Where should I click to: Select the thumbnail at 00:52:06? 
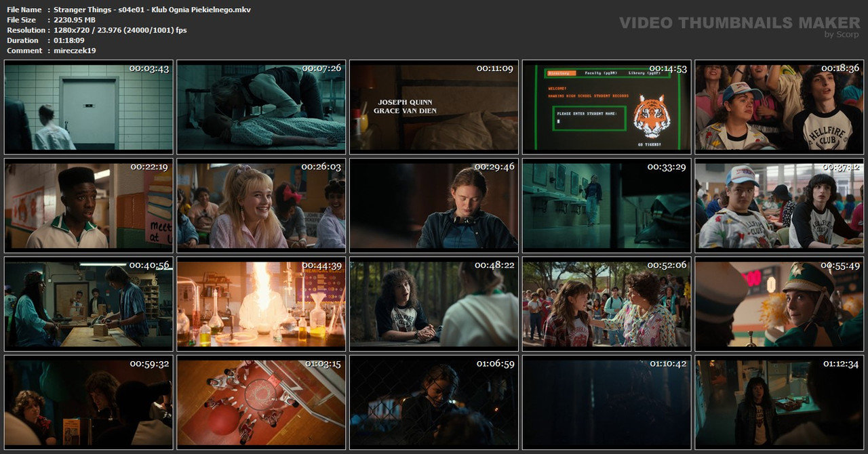607,304
